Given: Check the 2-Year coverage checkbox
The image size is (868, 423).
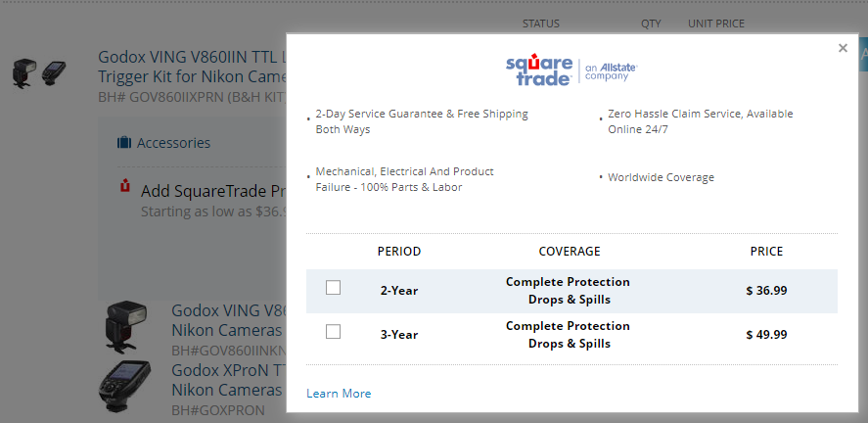Looking at the screenshot, I should pos(334,288).
